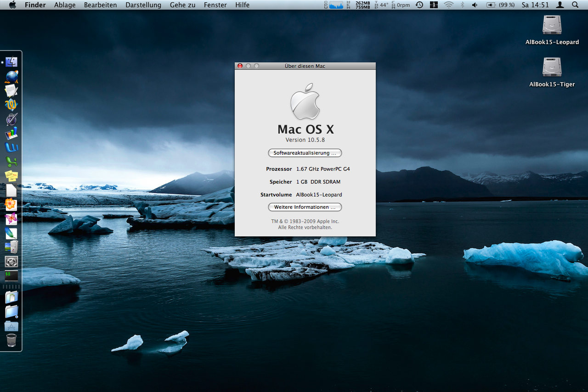
Task: Click the Weitere Informationen button
Action: click(305, 207)
